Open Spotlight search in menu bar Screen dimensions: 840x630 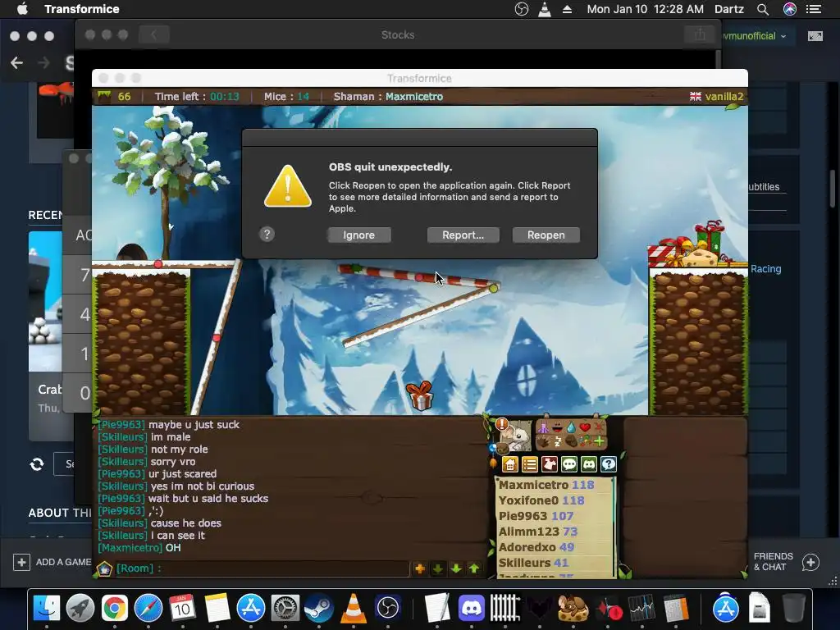763,9
